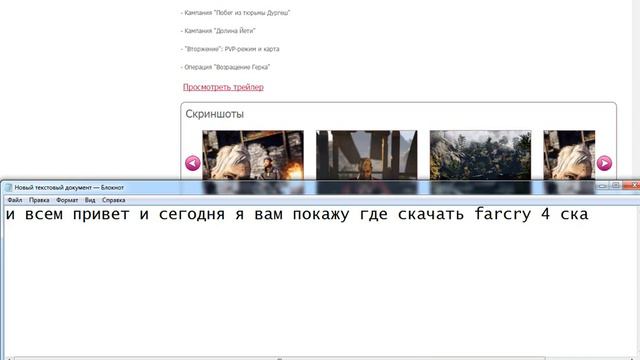Show previous screenshots with pink left arrow
The width and height of the screenshot is (640, 360).
click(x=193, y=163)
